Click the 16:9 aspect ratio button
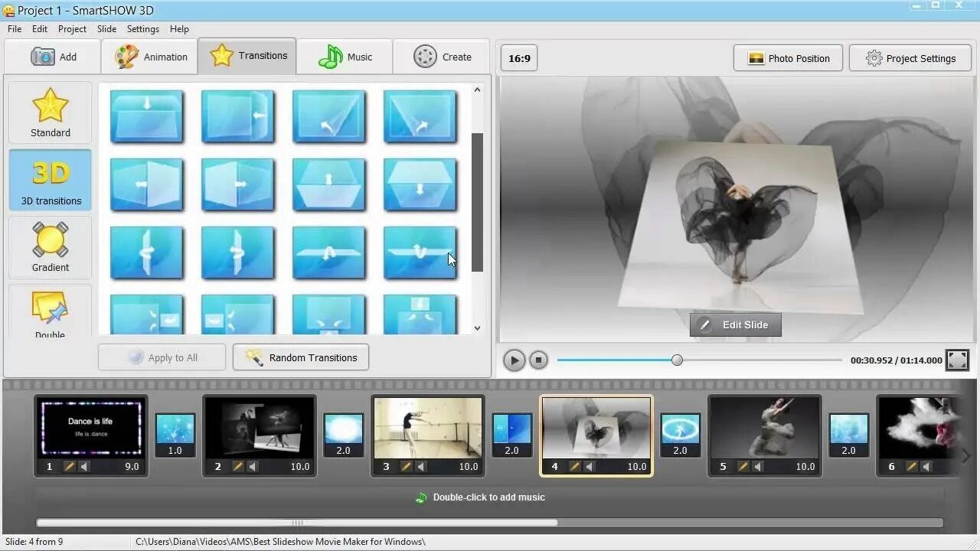980x551 pixels. 519,58
